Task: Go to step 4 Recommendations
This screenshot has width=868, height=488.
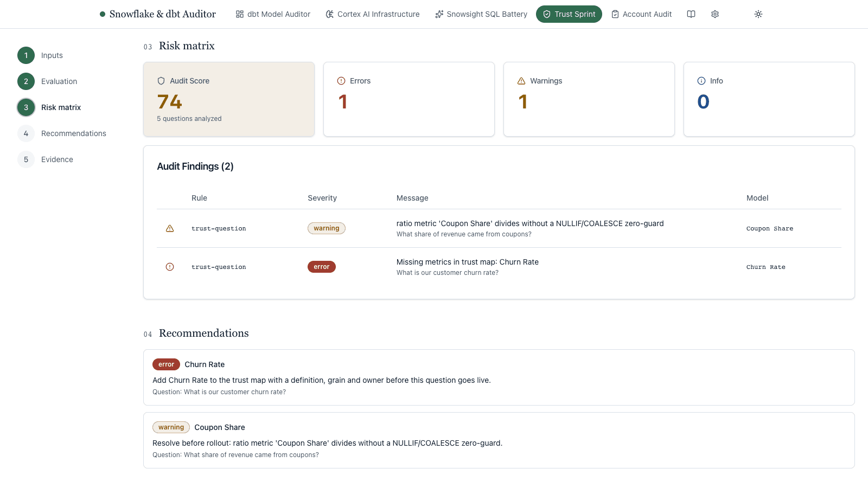Action: 62,133
